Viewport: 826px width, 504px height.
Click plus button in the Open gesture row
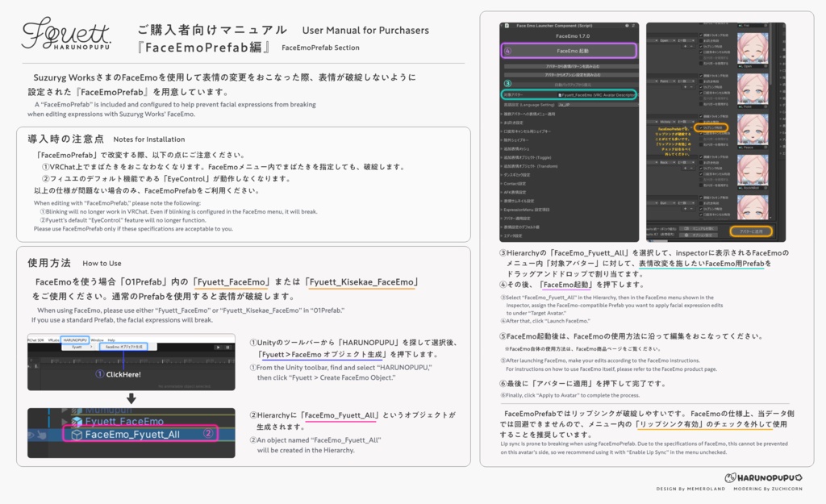(686, 46)
